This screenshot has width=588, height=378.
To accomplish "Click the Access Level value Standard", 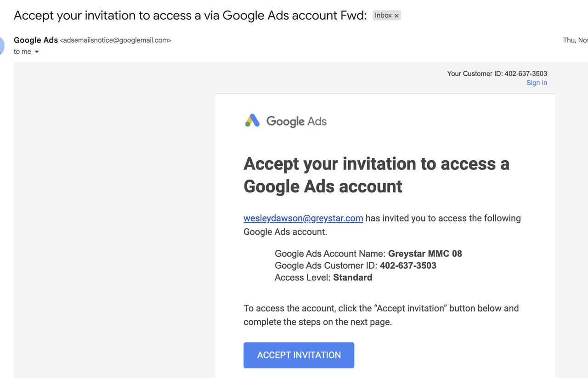I will 352,277.
